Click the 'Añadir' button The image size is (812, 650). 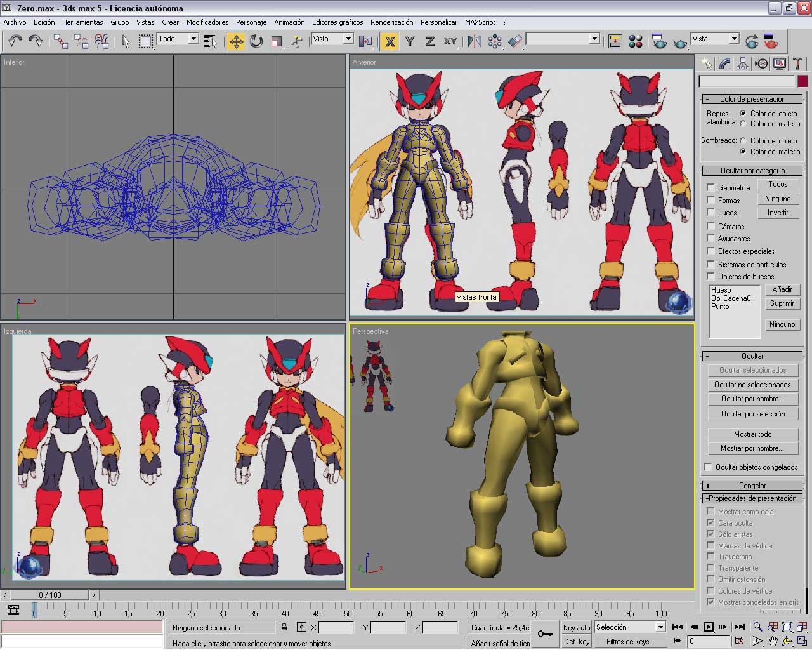pyautogui.click(x=782, y=289)
